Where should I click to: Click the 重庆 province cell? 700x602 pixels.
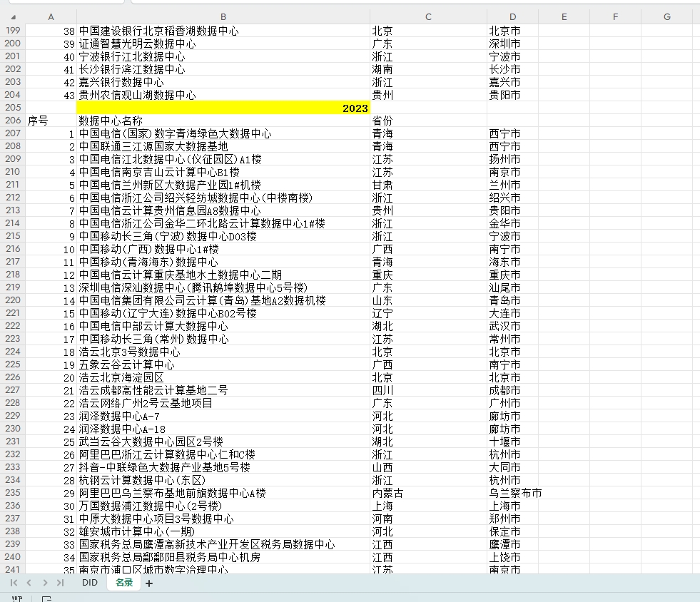(428, 275)
